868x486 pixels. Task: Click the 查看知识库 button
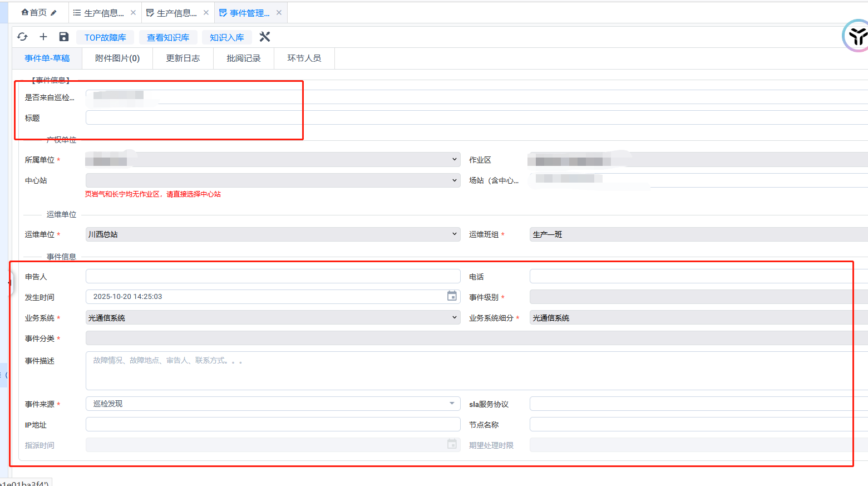(168, 37)
